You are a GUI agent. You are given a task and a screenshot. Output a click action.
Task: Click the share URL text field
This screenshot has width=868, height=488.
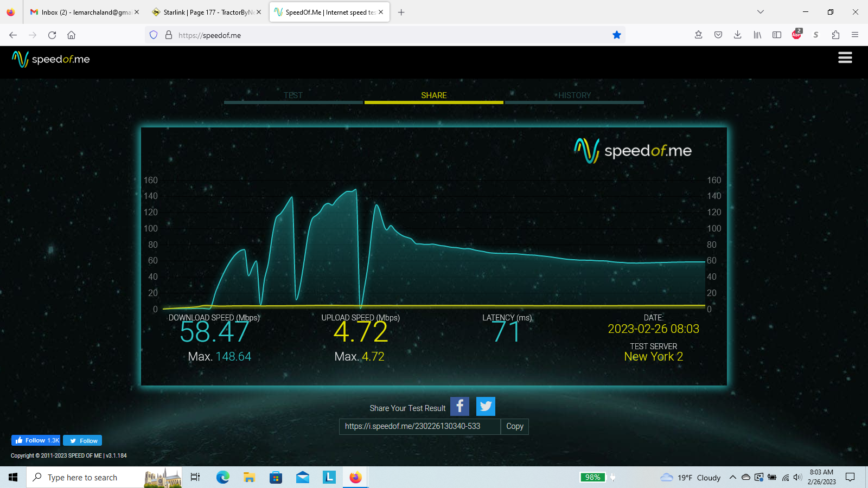419,426
